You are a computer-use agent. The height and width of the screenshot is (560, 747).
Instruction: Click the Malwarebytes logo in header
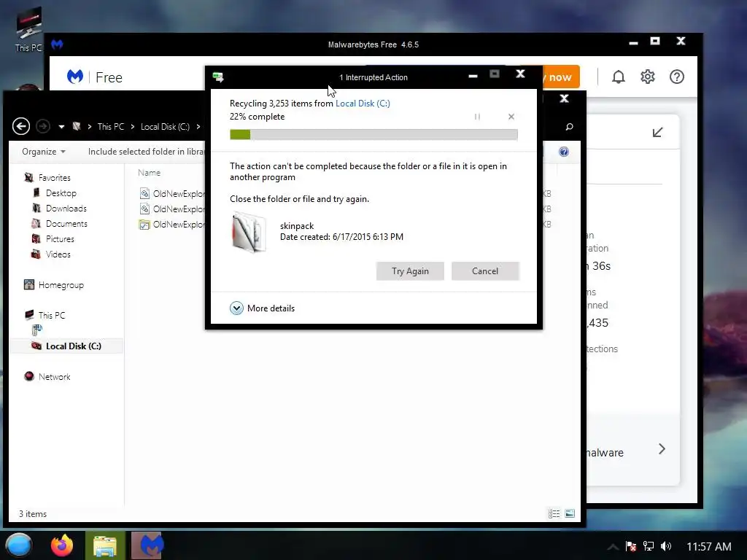[x=75, y=77]
